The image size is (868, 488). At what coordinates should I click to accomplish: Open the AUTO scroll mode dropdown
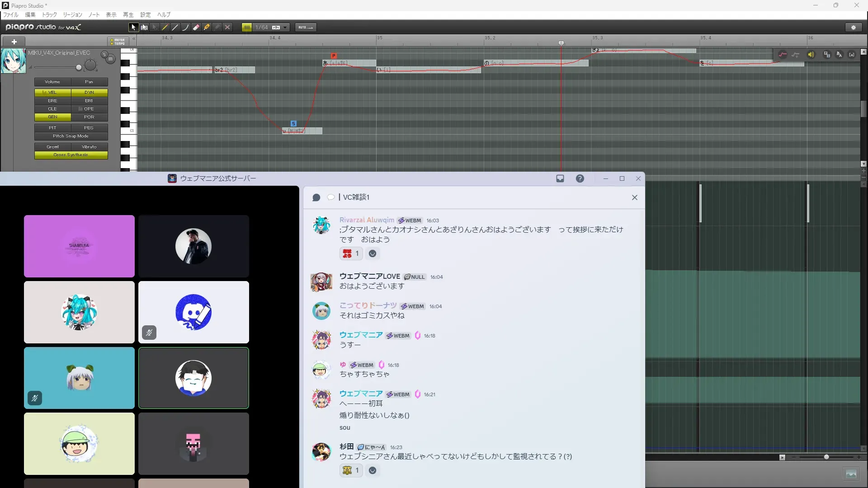306,28
